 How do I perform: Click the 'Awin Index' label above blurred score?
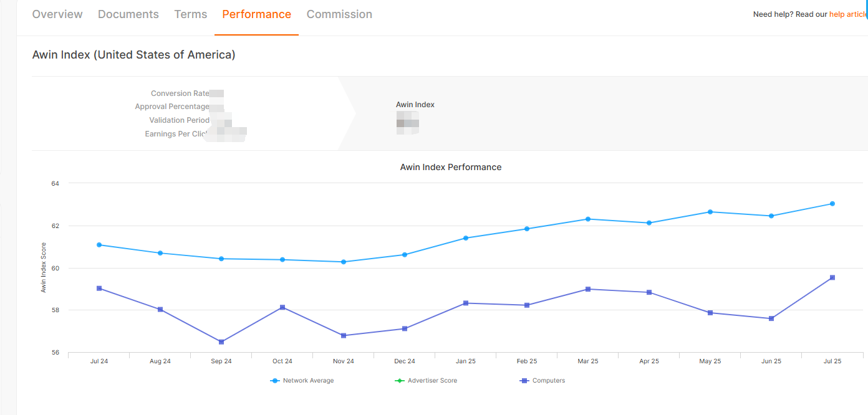415,105
